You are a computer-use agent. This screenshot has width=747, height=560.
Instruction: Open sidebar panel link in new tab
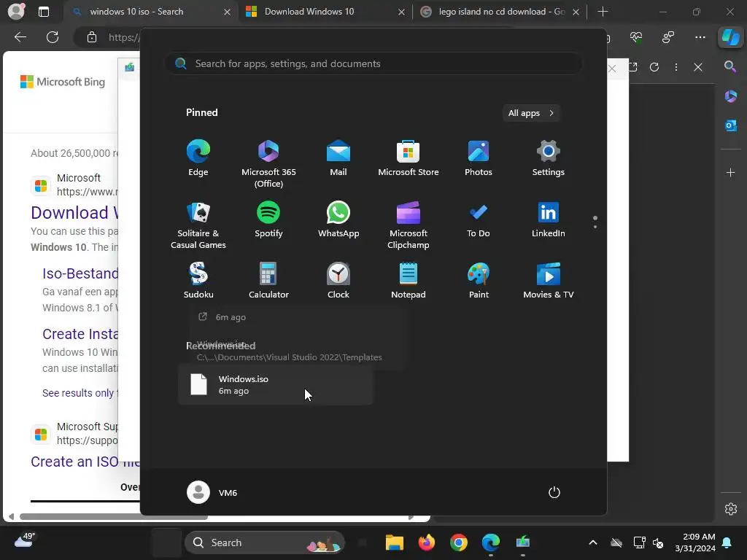(632, 67)
